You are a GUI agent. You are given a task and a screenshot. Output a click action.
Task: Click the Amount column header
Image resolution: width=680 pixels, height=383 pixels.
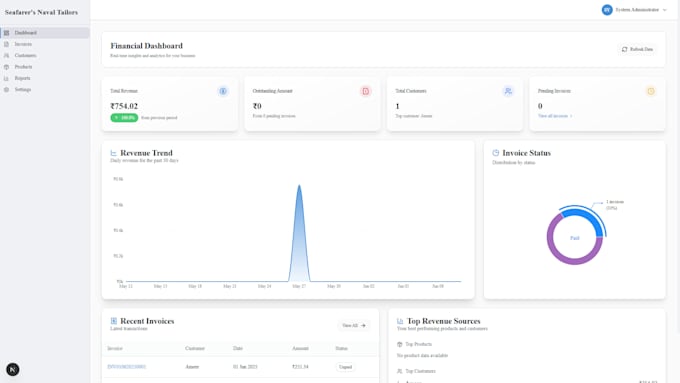point(300,348)
